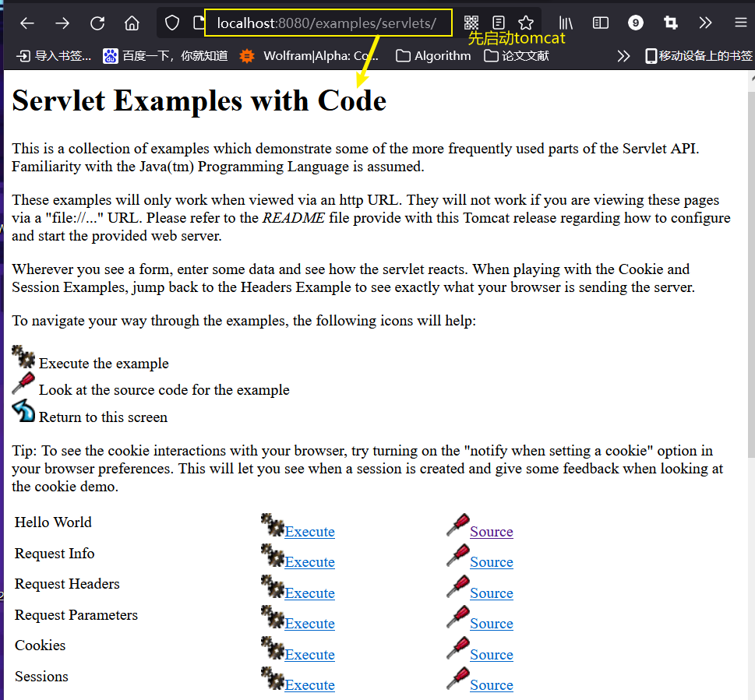The width and height of the screenshot is (755, 700).
Task: Click the 'Look at the source' screwdriver icon
Action: tap(23, 383)
